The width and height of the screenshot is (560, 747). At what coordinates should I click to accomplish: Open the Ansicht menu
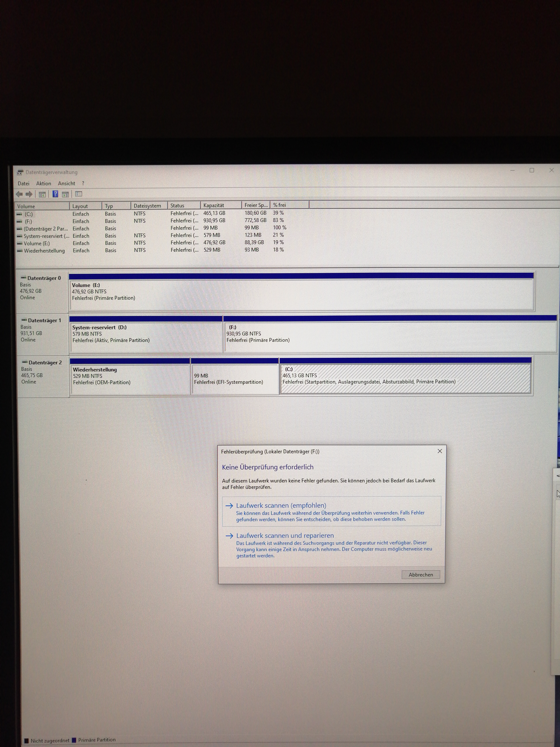[66, 183]
